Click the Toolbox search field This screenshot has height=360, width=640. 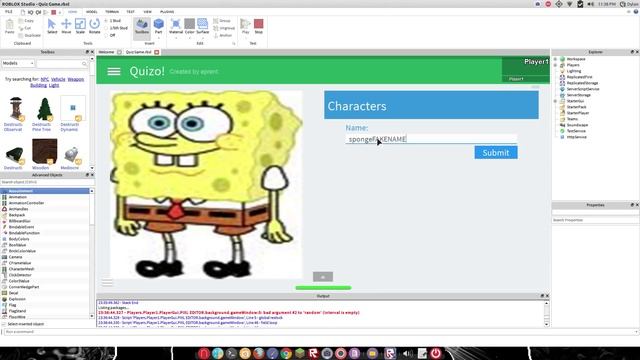click(62, 64)
